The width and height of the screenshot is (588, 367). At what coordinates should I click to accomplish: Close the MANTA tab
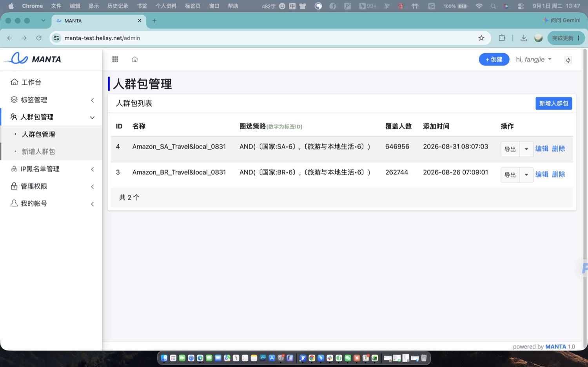click(140, 20)
